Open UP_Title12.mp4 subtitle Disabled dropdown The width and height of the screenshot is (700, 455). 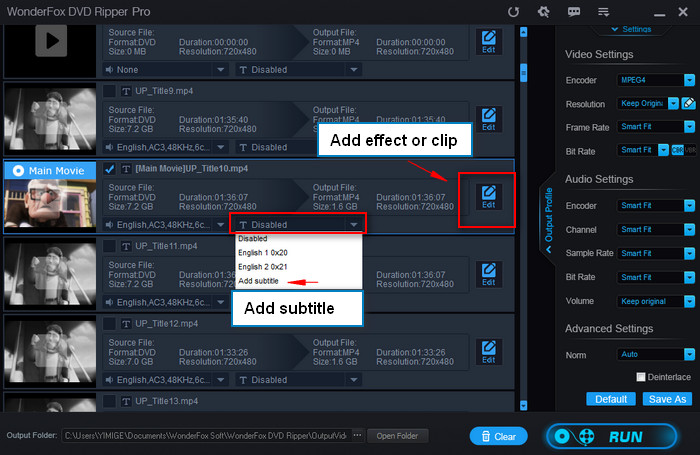[299, 380]
